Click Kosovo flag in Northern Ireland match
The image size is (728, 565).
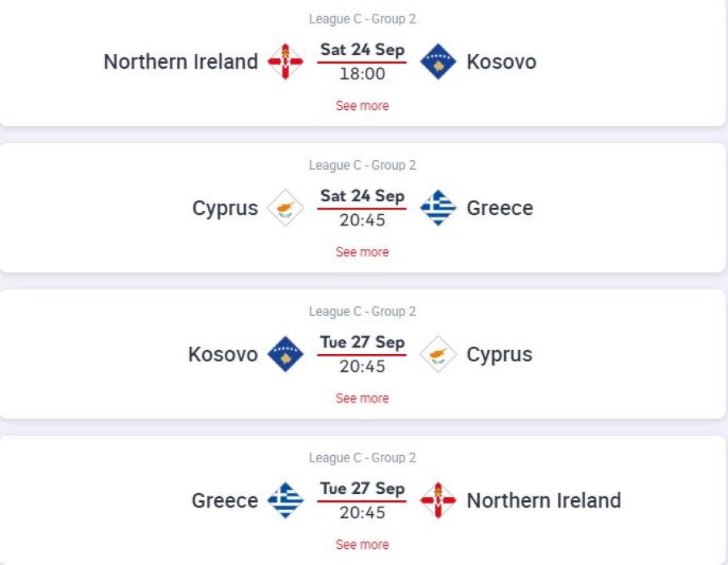coord(438,61)
